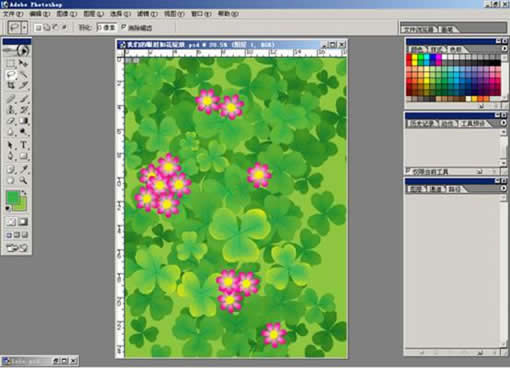Switch to Full Screen mode

pyautogui.click(x=24, y=235)
